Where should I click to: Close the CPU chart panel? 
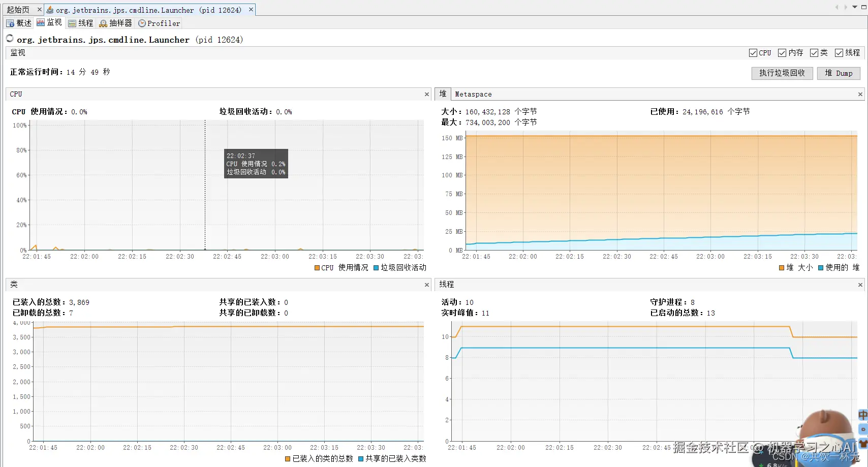427,94
